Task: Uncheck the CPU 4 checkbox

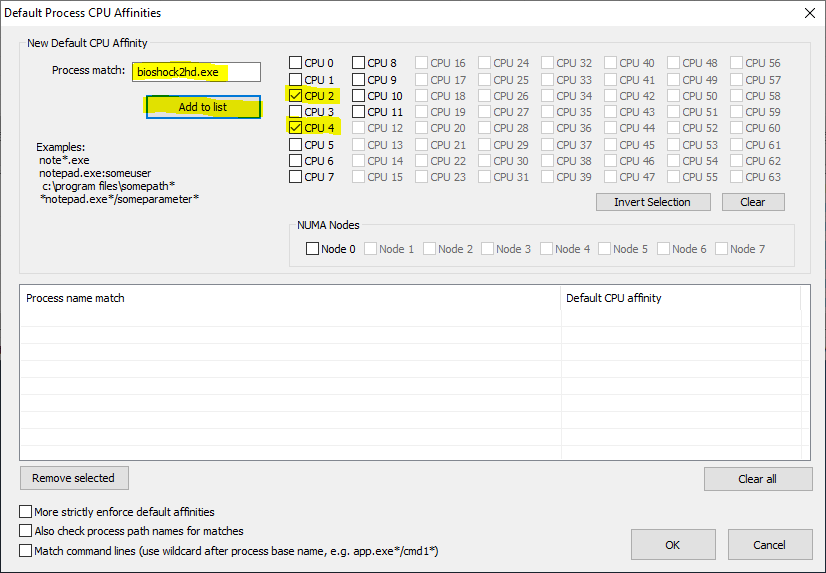Action: [x=296, y=128]
